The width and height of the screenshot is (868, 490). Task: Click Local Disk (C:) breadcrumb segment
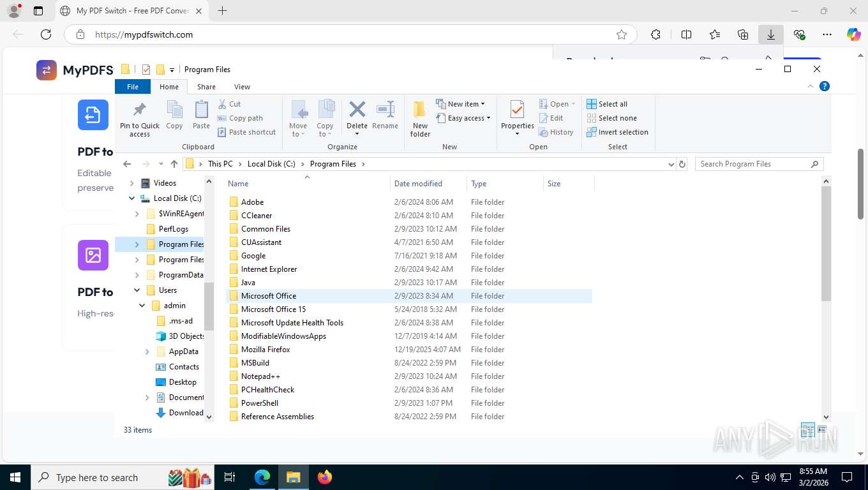pos(271,164)
